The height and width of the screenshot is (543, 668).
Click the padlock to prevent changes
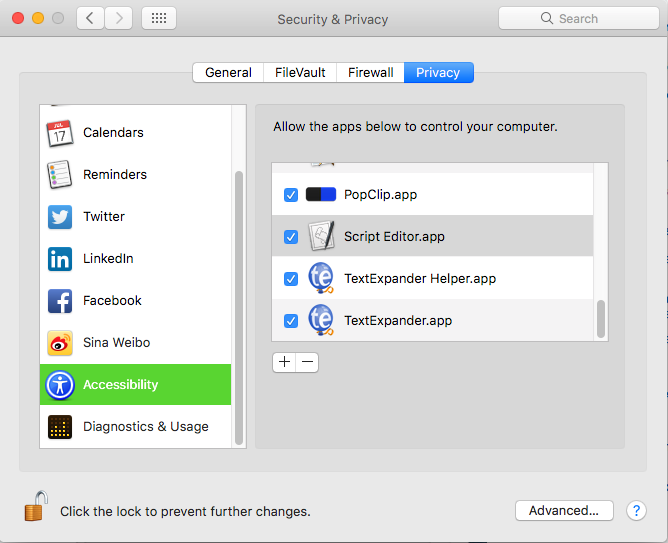[x=36, y=506]
